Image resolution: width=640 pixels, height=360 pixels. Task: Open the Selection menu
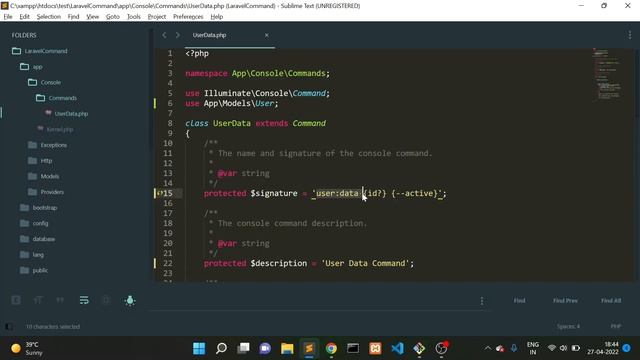49,17
